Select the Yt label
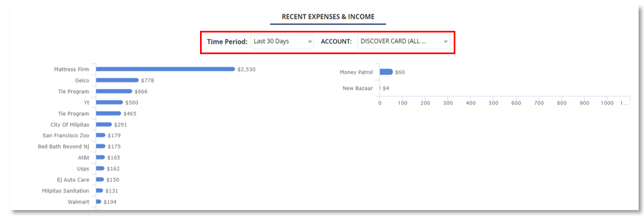This screenshot has height=216, width=644. pyautogui.click(x=86, y=102)
